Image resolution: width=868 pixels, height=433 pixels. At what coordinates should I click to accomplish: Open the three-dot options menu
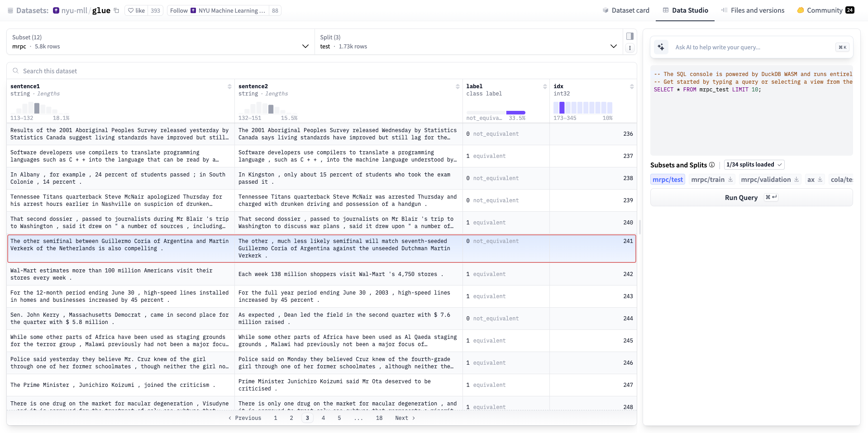[x=630, y=48]
